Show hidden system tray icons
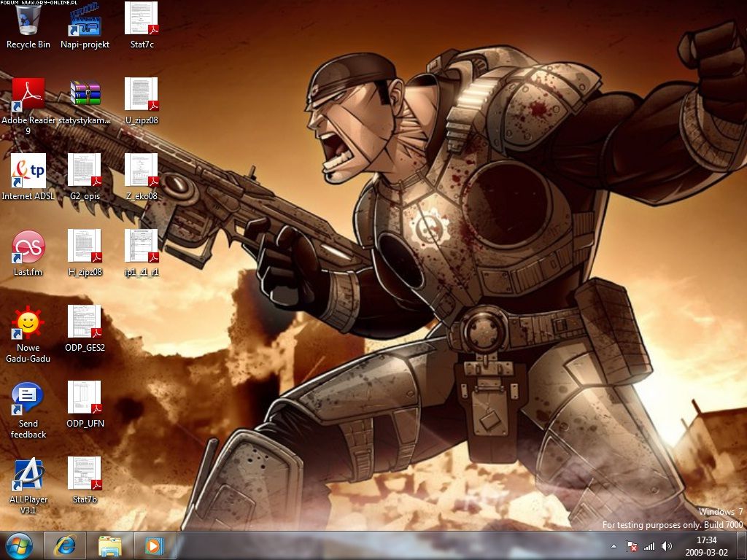Viewport: 747px width, 560px height. pyautogui.click(x=614, y=546)
